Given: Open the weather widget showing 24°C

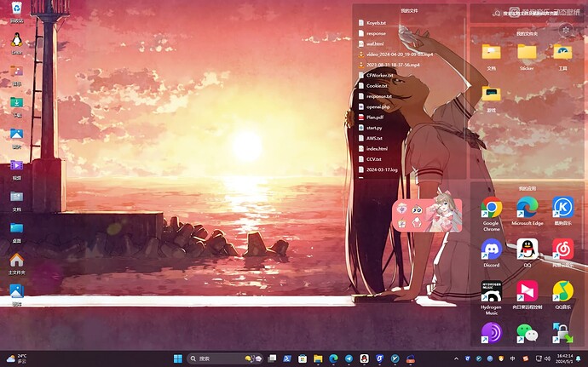Looking at the screenshot, I should coord(17,358).
